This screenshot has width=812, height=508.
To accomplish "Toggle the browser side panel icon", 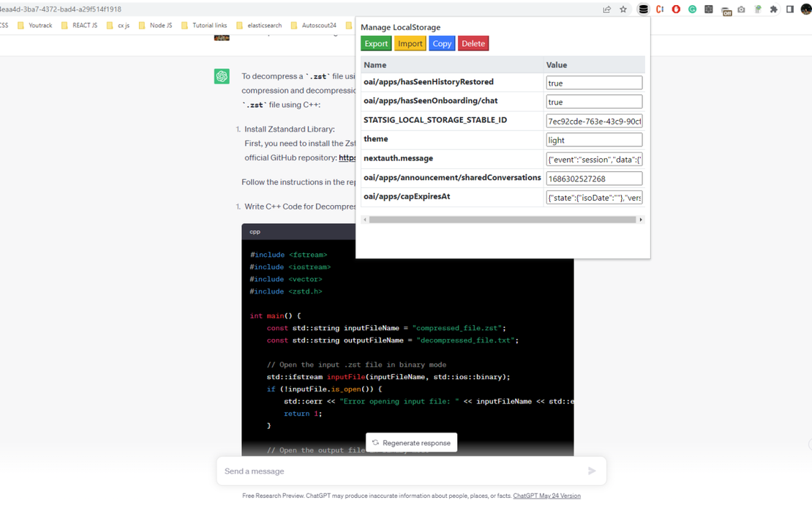I will 790,10.
